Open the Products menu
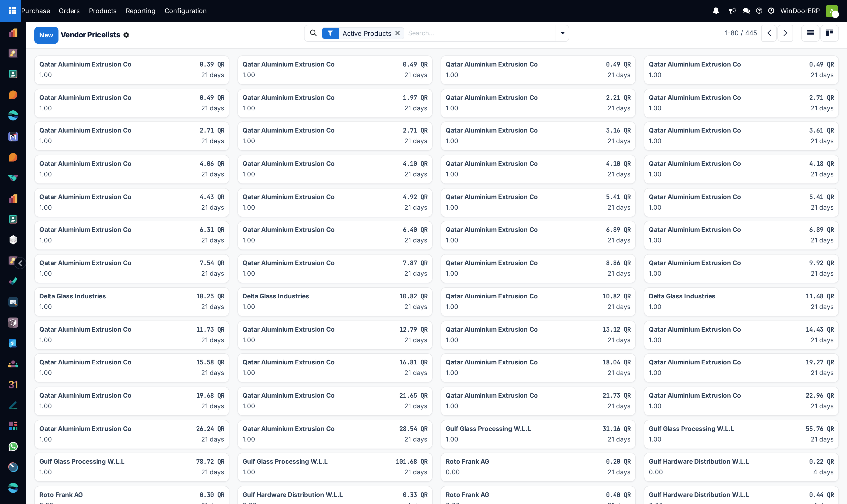 click(103, 11)
